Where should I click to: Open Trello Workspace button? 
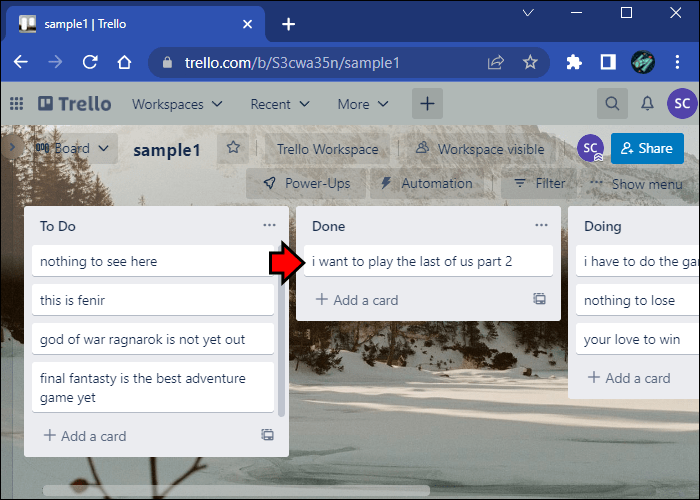pyautogui.click(x=327, y=149)
